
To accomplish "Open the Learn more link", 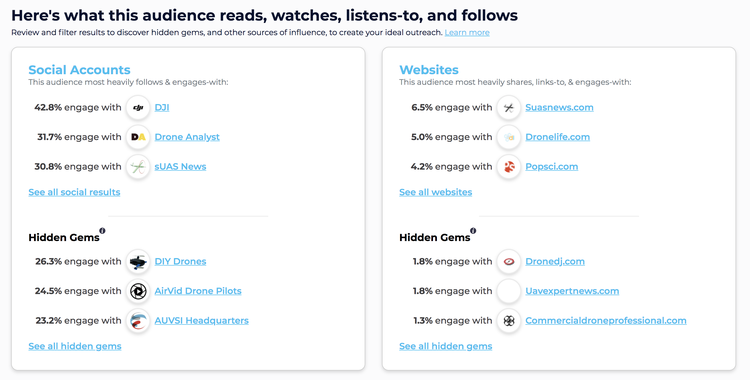I will pyautogui.click(x=467, y=33).
